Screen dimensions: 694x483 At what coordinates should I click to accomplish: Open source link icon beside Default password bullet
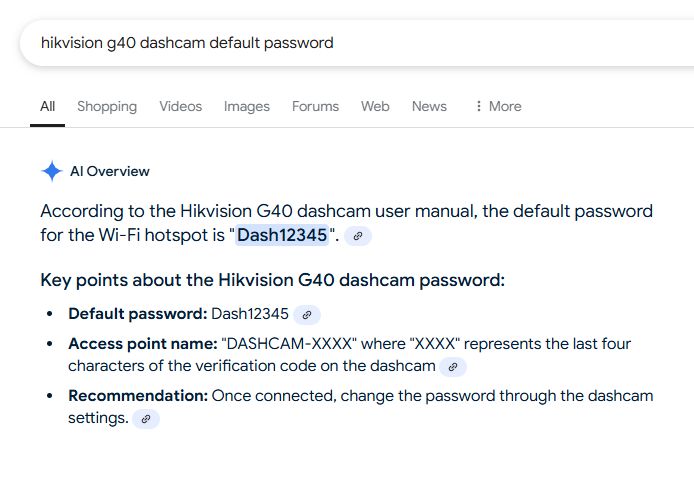308,314
